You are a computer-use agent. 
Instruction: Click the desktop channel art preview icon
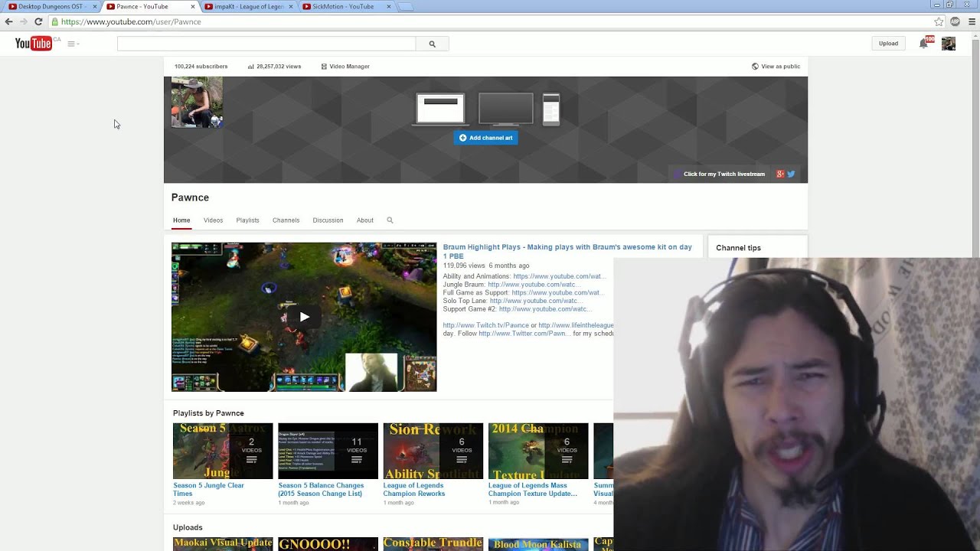tap(440, 109)
